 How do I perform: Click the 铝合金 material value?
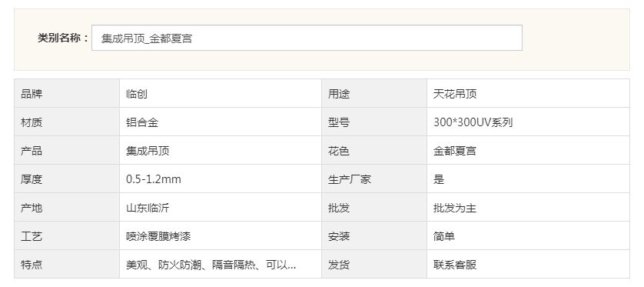(142, 122)
